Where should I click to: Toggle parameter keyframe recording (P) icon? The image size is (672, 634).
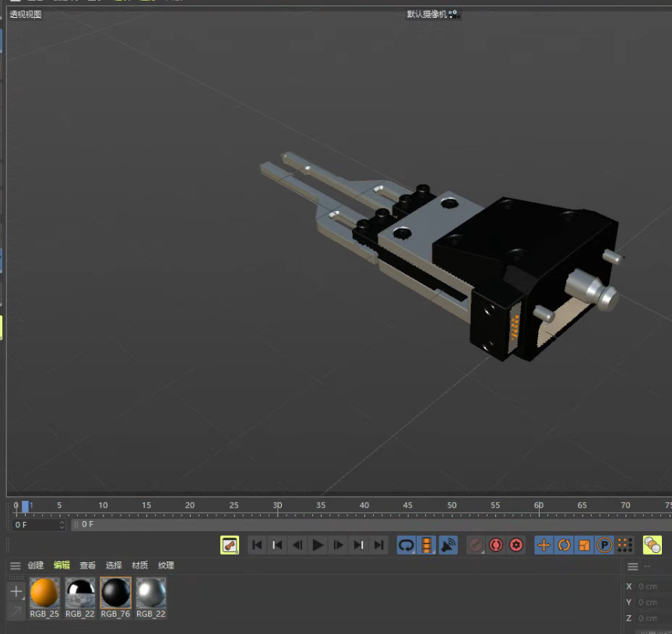pyautogui.click(x=604, y=545)
